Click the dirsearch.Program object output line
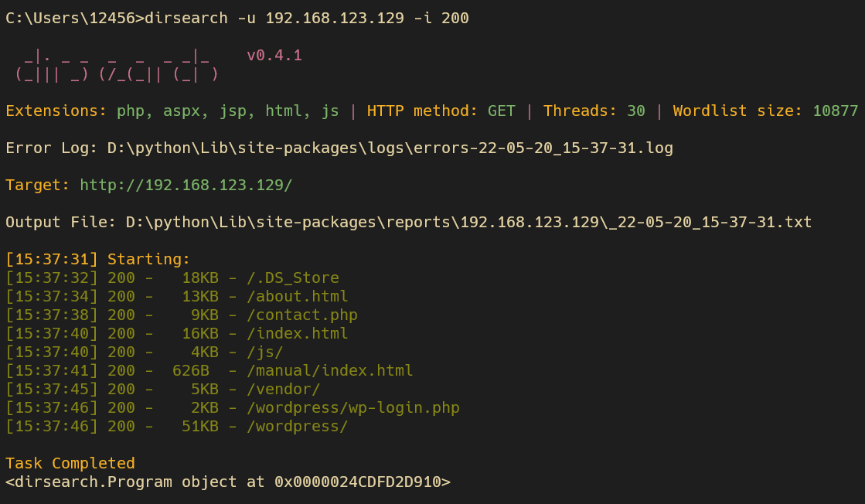This screenshot has height=504, width=865. pos(228,482)
